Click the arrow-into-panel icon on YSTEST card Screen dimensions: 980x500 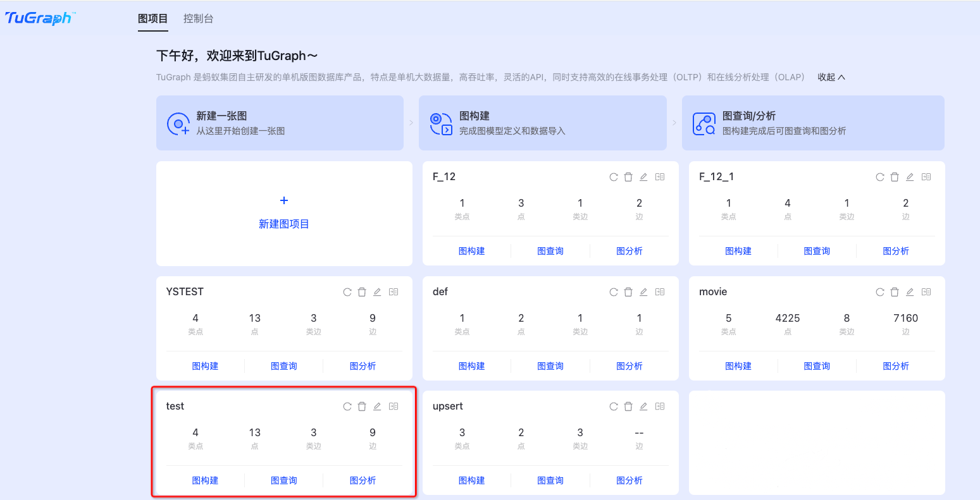coord(394,292)
